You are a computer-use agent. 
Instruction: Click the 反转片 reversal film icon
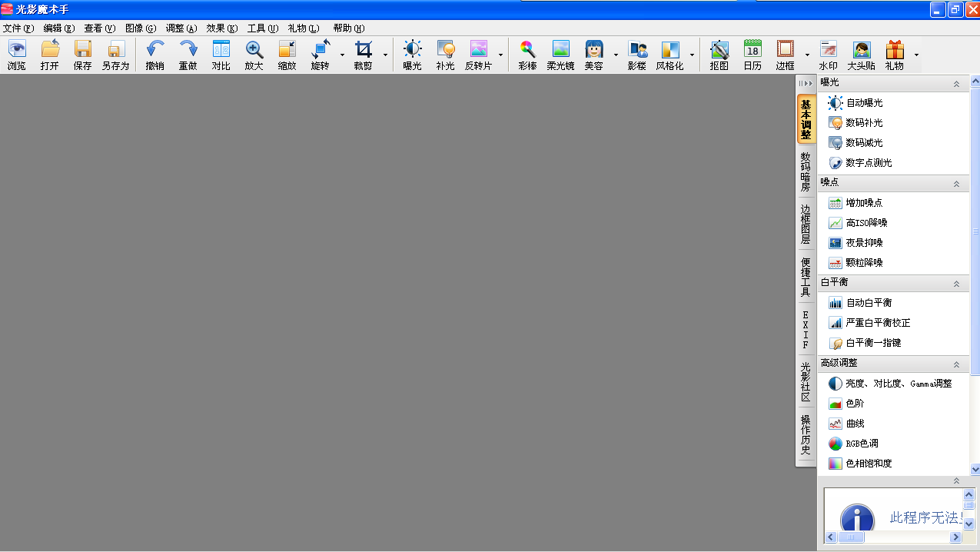pos(479,55)
